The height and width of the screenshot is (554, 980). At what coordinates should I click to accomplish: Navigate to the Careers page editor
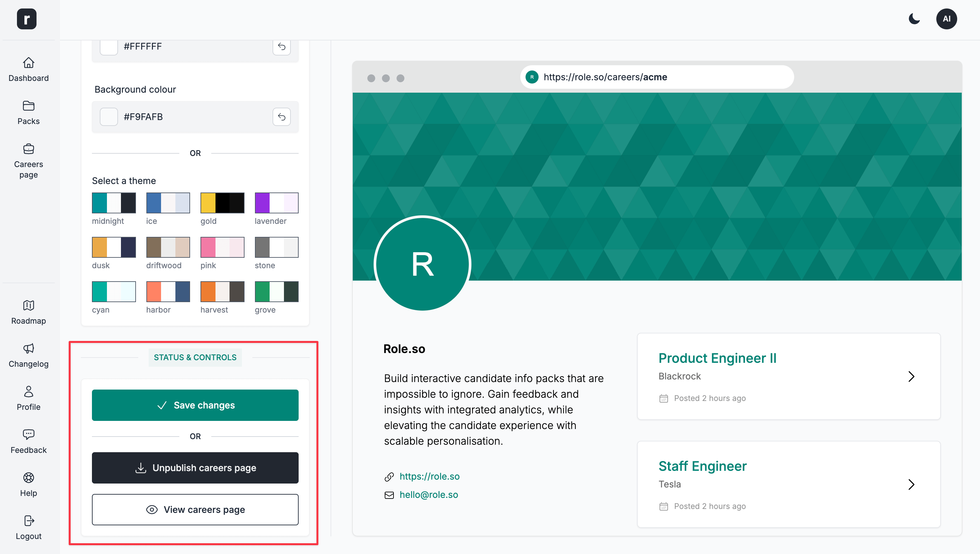[x=28, y=161]
